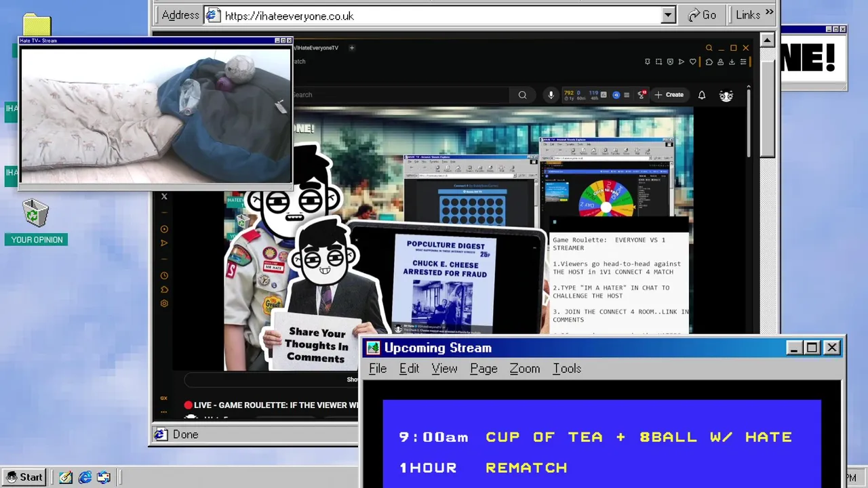The image size is (868, 488).
Task: Open new tab with plus icon
Action: pos(351,47)
